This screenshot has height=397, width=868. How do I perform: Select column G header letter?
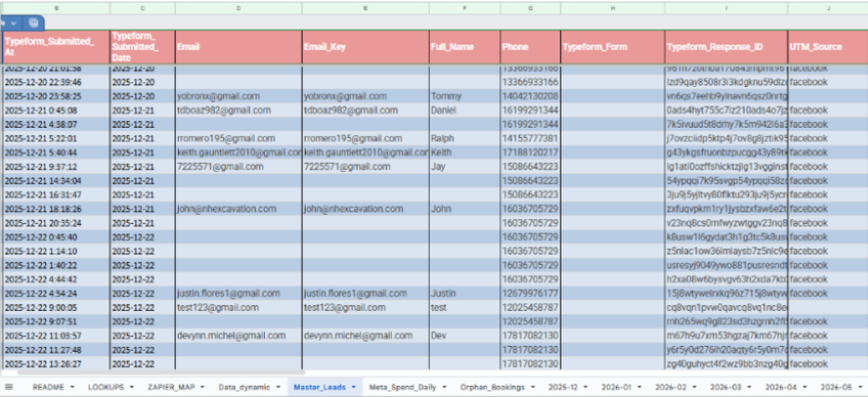tap(529, 8)
